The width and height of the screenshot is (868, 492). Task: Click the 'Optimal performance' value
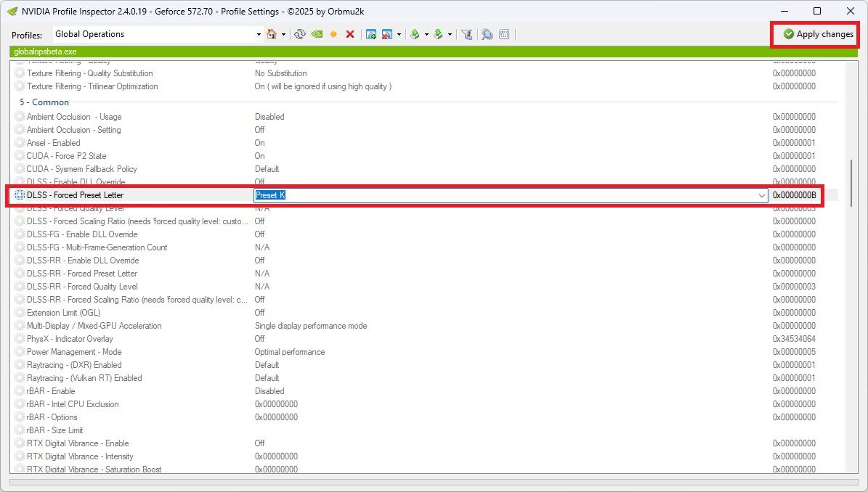coord(290,352)
